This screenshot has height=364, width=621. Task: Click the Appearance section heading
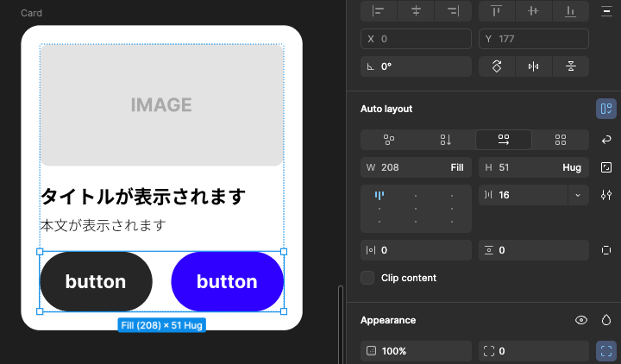[x=388, y=320]
